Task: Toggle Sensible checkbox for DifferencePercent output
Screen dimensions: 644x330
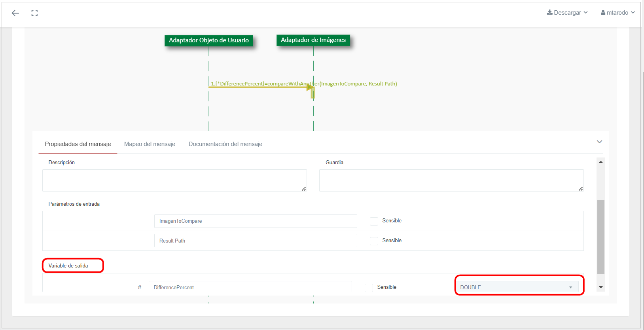Action: click(x=369, y=288)
